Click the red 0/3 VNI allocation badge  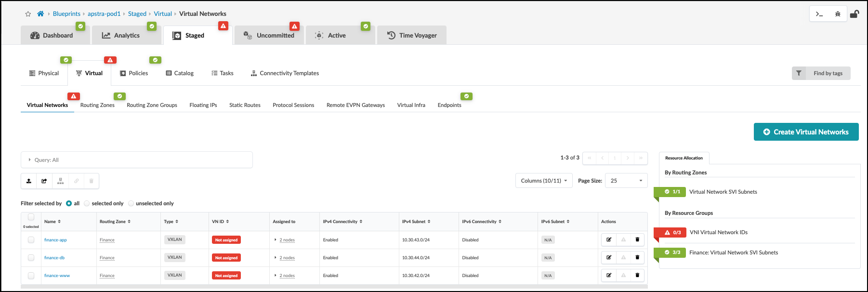coord(672,232)
